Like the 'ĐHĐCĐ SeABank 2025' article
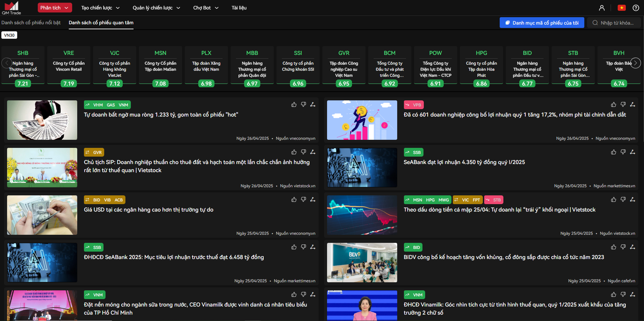The image size is (644, 321). 294,247
